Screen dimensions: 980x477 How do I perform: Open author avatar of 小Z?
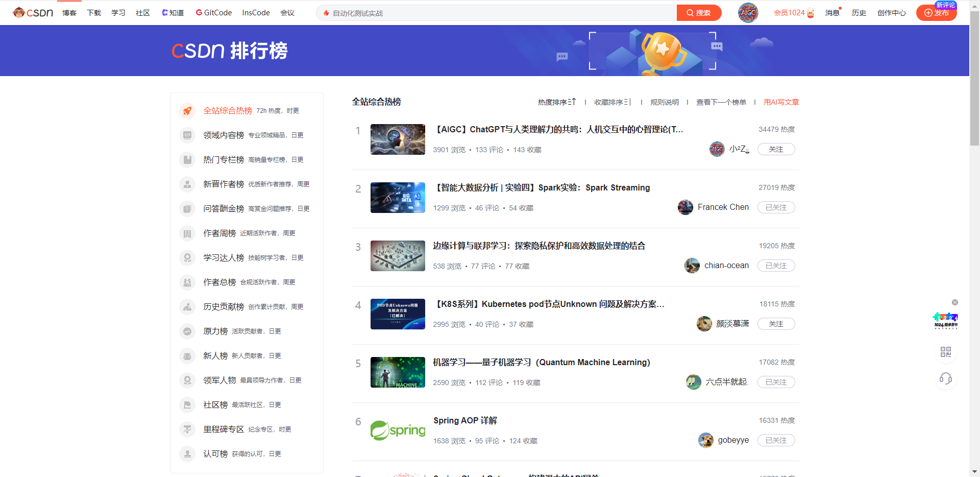717,149
